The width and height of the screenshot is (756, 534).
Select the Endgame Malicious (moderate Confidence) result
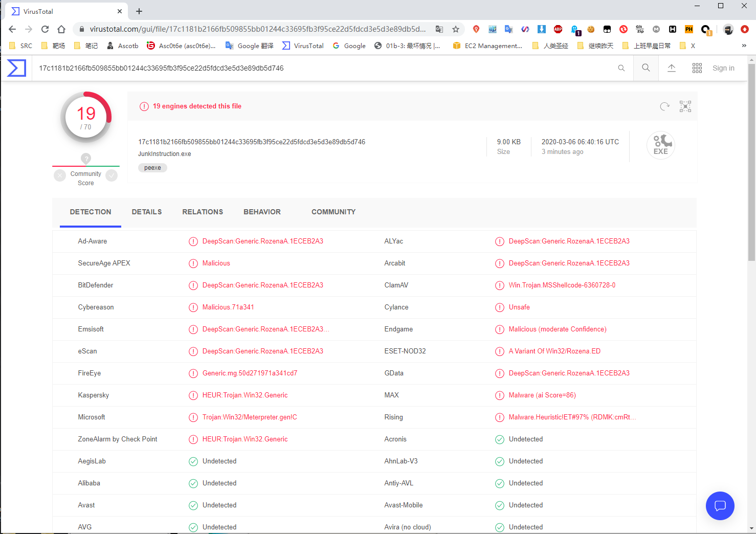(558, 329)
